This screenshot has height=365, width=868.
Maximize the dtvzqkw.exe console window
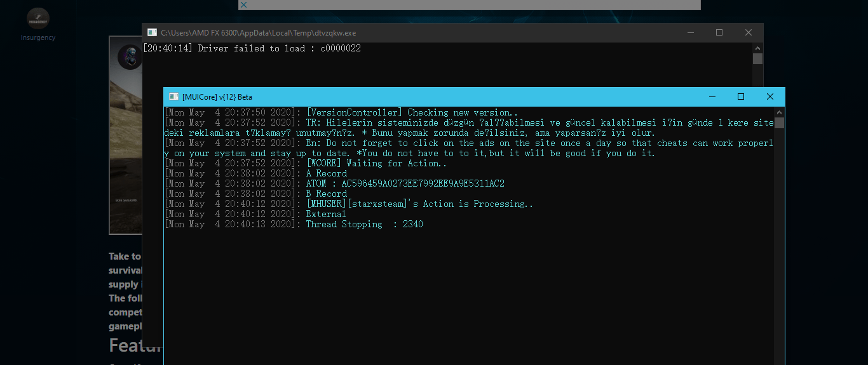point(719,32)
